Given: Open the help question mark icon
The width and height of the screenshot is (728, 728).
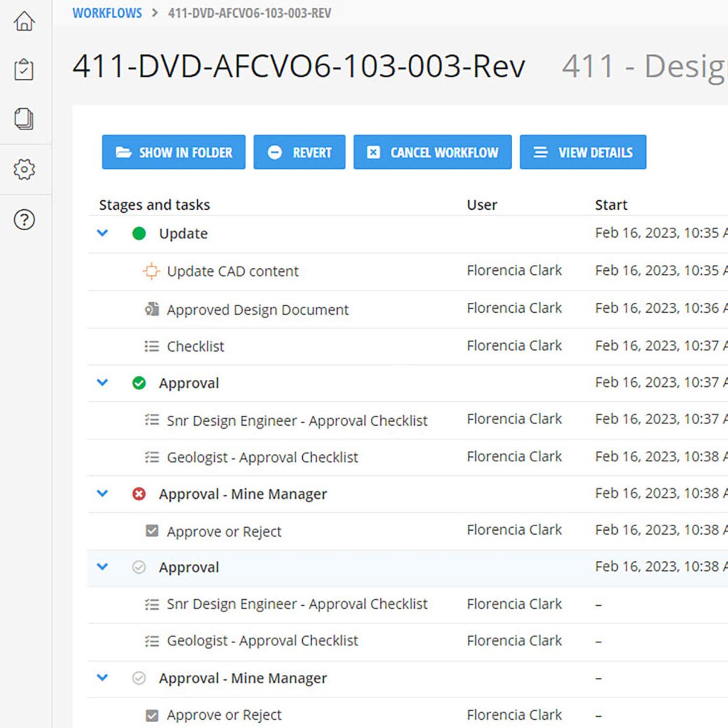Looking at the screenshot, I should (x=24, y=220).
